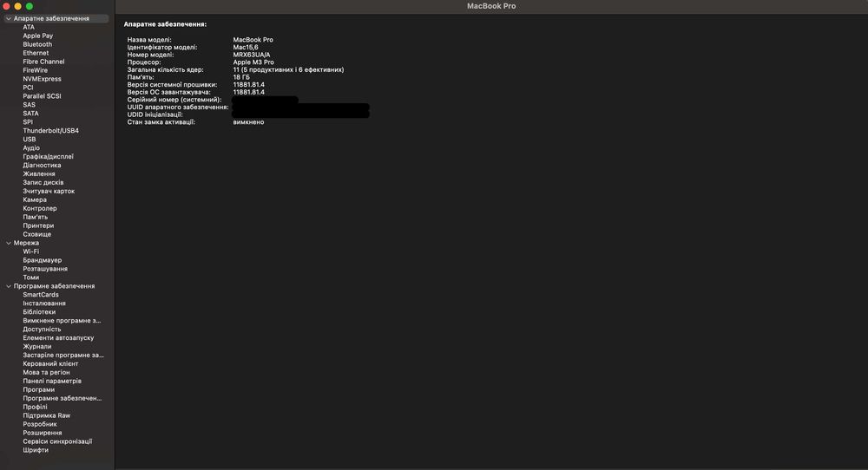Select Камера in the sidebar
This screenshot has width=868, height=470.
click(x=35, y=199)
